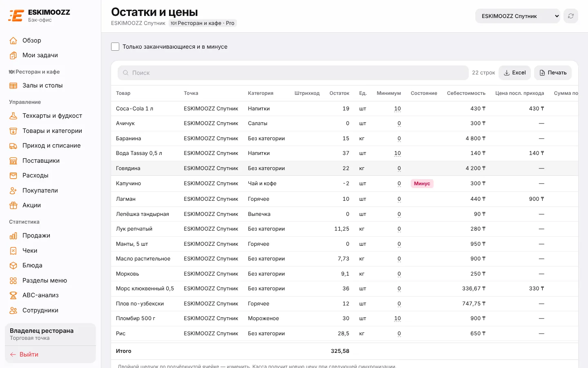Open Обзор in the sidebar
This screenshot has height=368, width=588.
[x=50, y=40]
